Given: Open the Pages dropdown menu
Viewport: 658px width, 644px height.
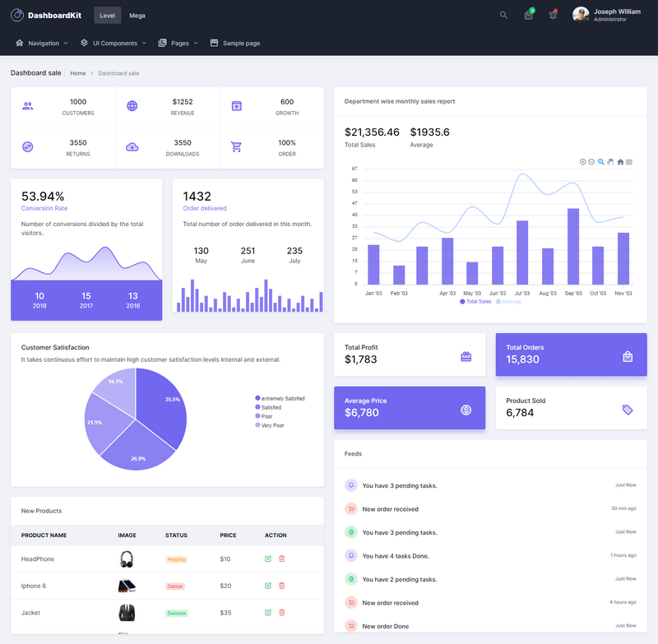Looking at the screenshot, I should 178,43.
